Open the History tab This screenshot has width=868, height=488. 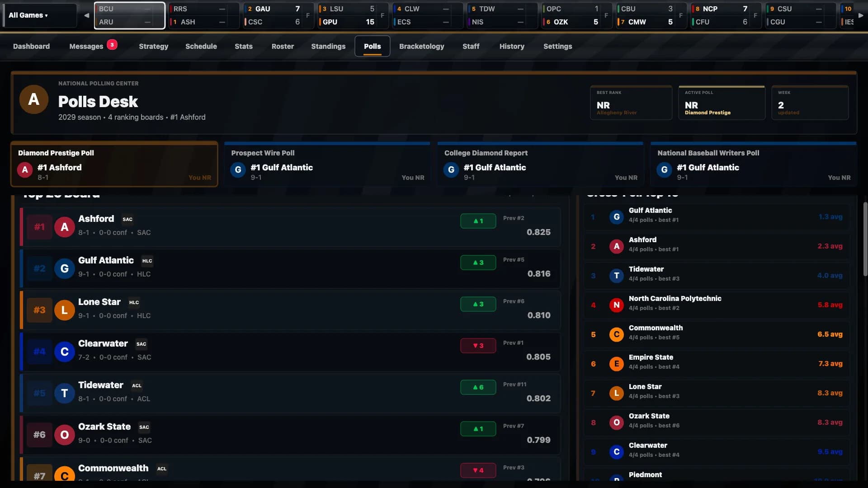512,46
